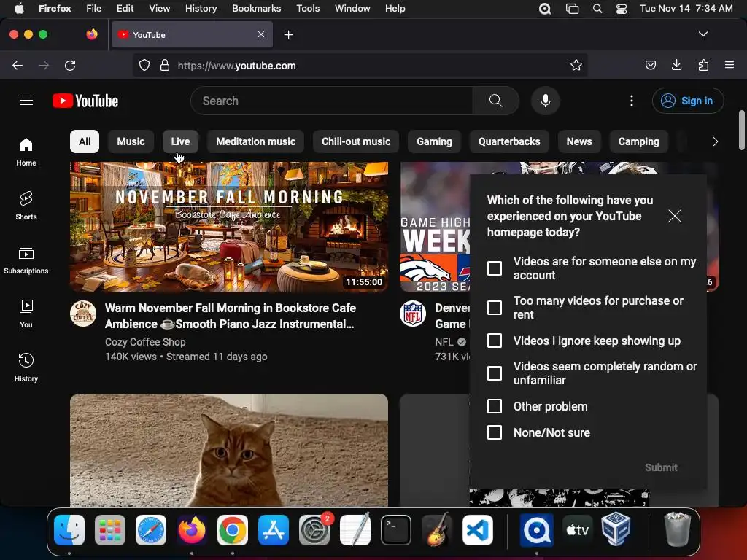Bookmark this page with star icon
Screen dimensions: 747x560
pyautogui.click(x=576, y=65)
